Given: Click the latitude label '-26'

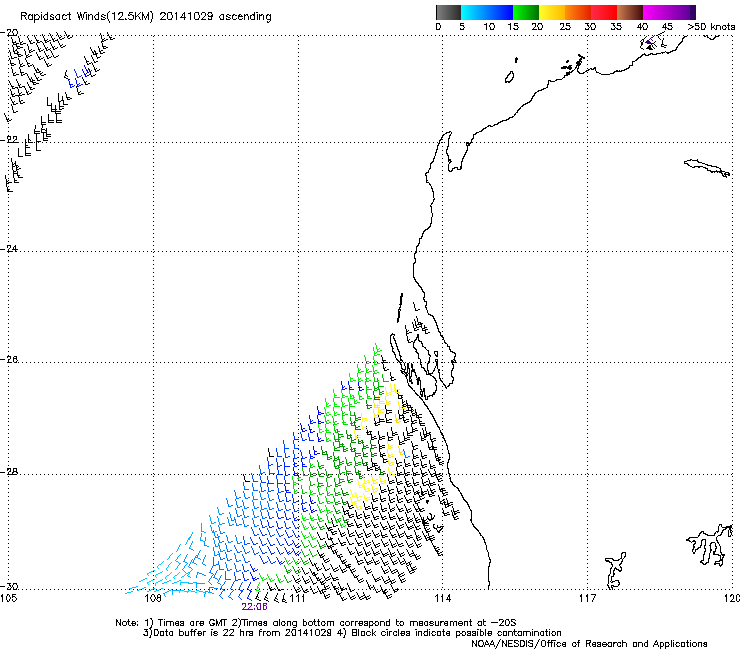Looking at the screenshot, I should (10, 360).
